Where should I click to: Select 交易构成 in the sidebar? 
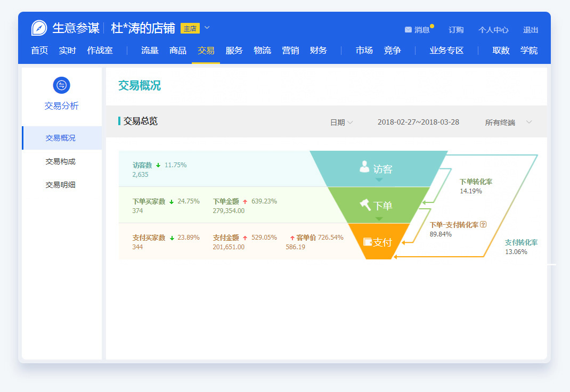(x=61, y=161)
